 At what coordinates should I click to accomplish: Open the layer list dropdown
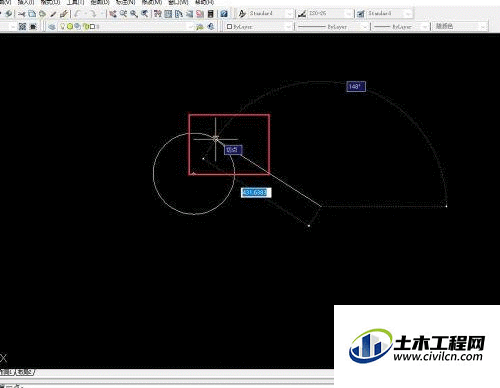[x=126, y=27]
